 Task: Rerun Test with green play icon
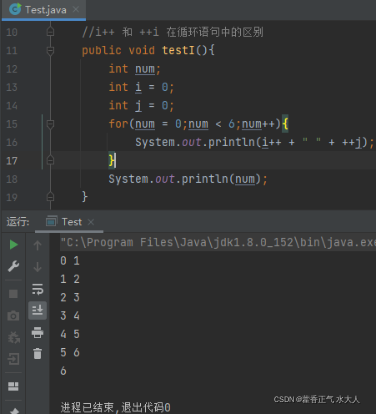(13, 244)
